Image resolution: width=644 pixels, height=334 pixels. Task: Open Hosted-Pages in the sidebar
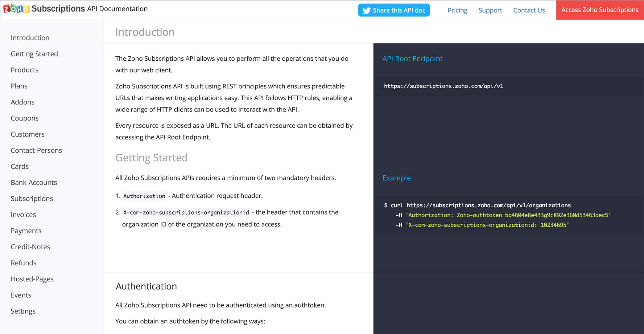click(32, 279)
